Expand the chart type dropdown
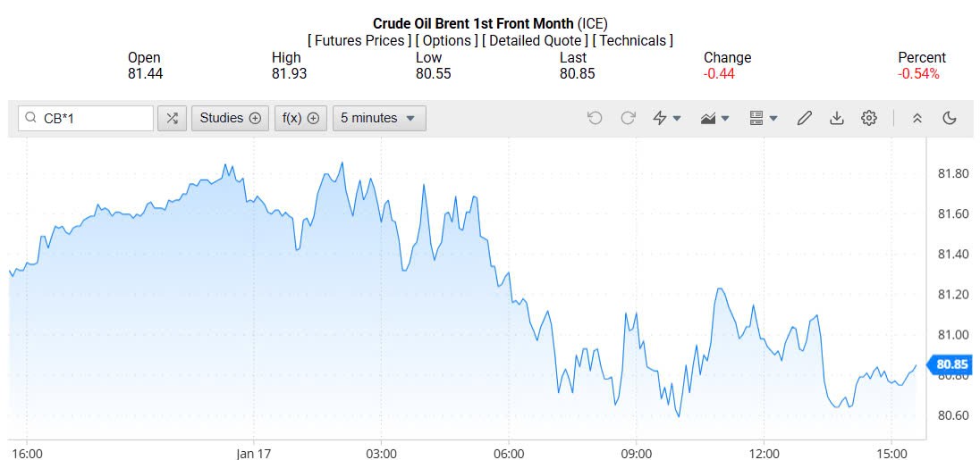The image size is (980, 460). 715,118
